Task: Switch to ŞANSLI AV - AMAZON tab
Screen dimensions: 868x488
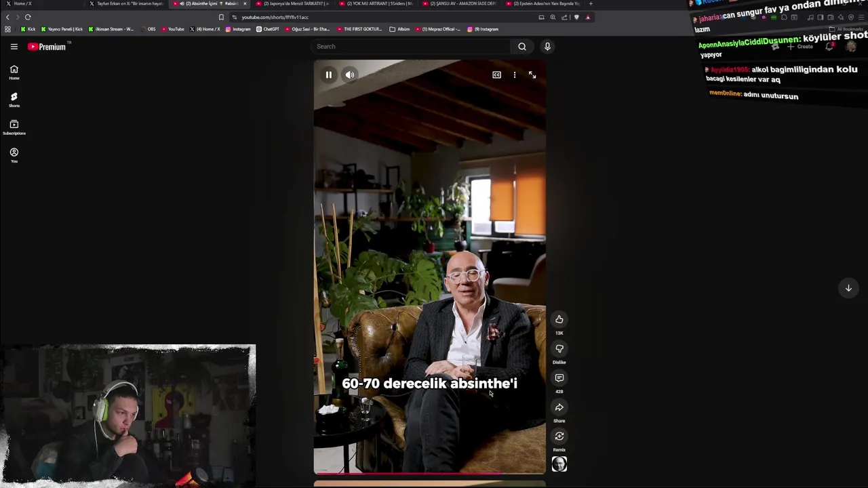Action: (461, 3)
